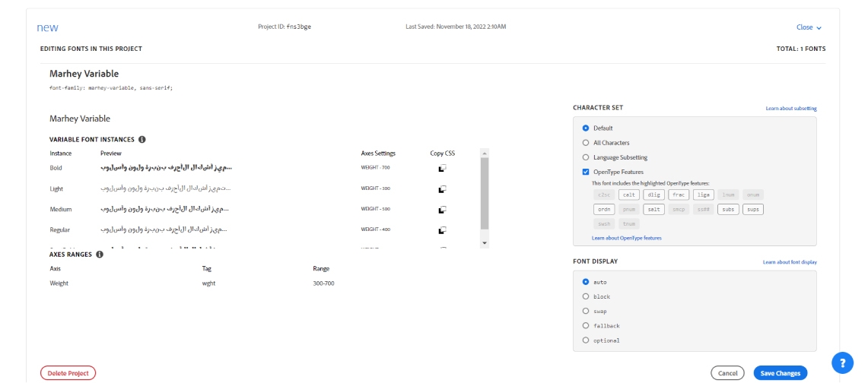Click the instances list scrollbar thumb
868x383 pixels.
[485, 194]
